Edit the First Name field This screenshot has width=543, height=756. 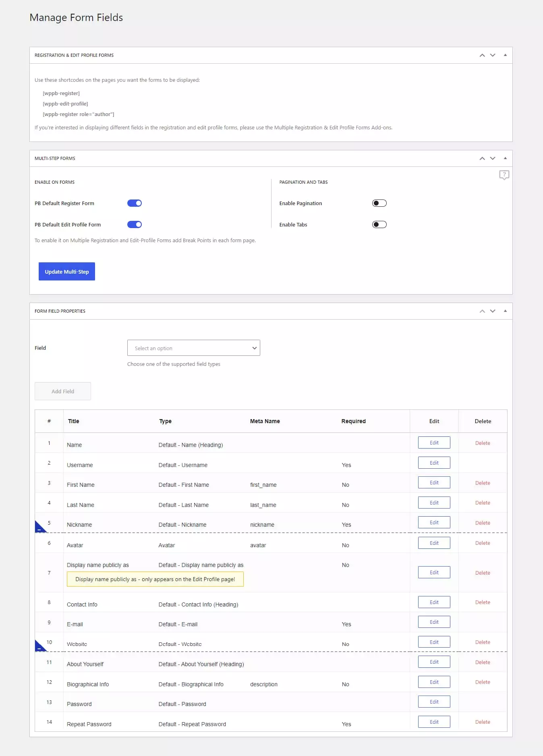(x=434, y=482)
